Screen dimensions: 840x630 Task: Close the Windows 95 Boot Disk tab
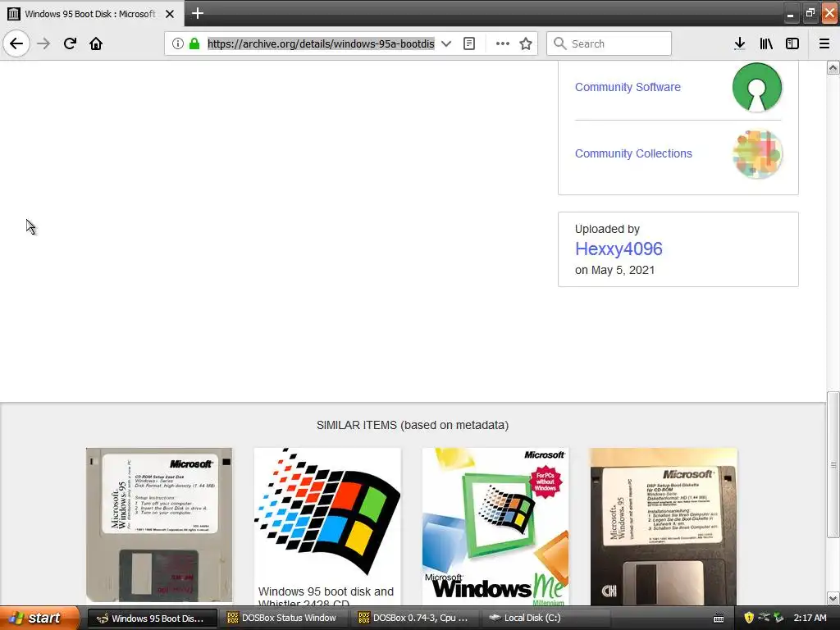tap(170, 14)
